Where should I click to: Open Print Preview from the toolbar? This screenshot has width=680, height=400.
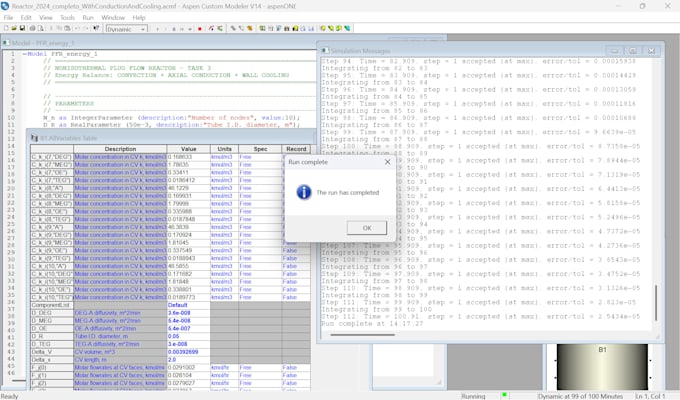(40, 28)
